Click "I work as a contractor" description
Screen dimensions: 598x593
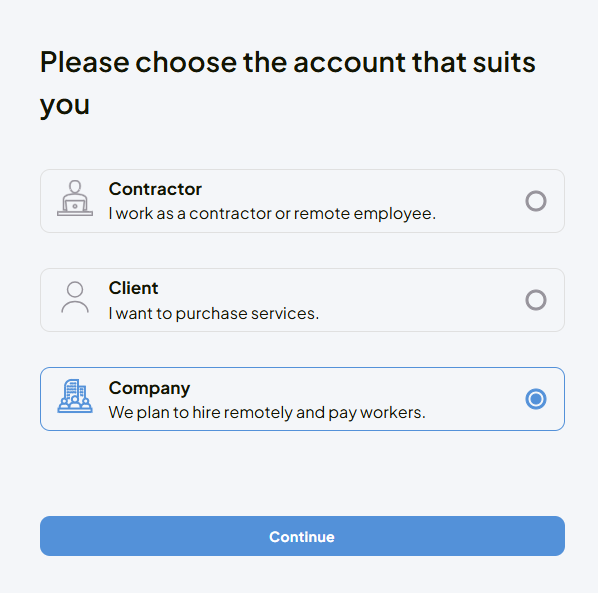[x=272, y=214]
